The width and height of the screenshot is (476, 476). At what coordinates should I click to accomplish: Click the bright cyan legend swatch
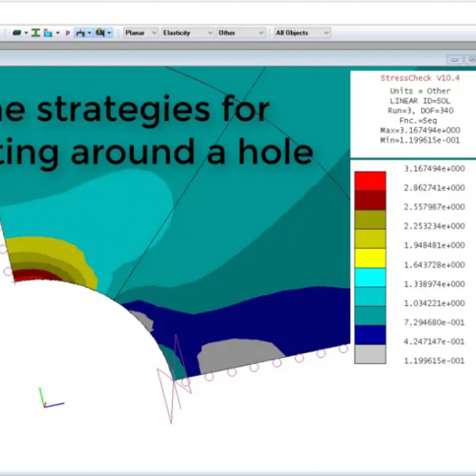click(x=370, y=277)
